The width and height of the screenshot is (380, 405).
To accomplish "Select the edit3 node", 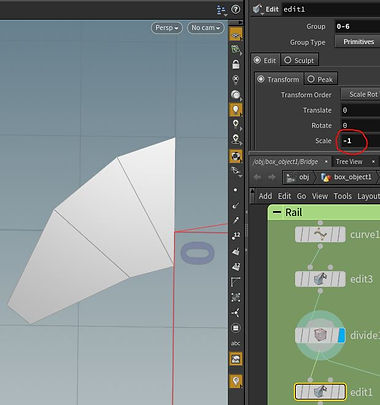I will point(320,279).
